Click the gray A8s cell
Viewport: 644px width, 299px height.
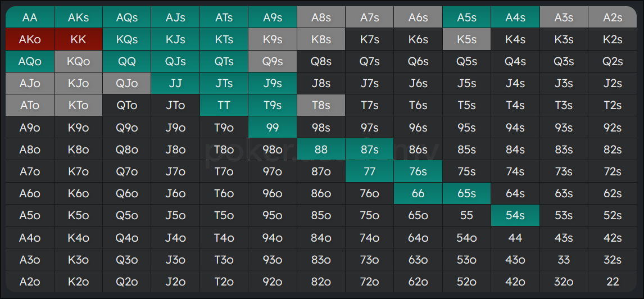coord(321,17)
